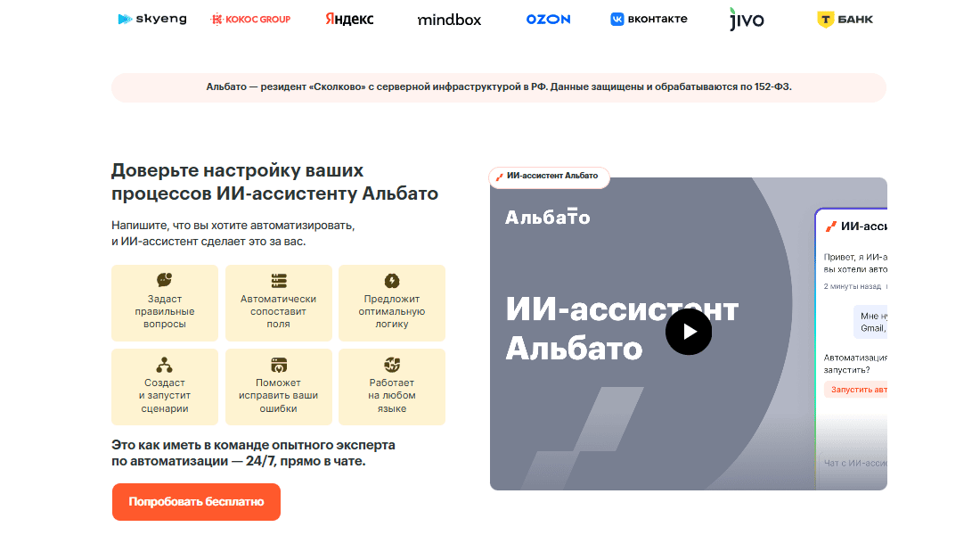Click the "ИИ-ассистент Альбато" badge above the video

point(549,177)
